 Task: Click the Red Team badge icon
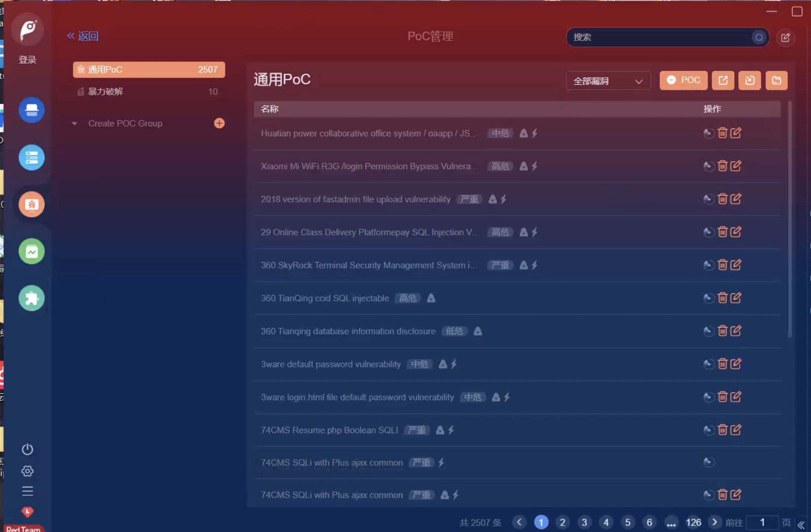tap(27, 512)
